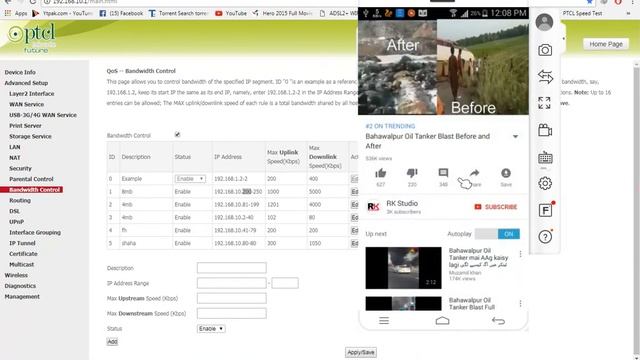Screen dimensions: 640x360
Task: Open UPnP page
Action: pos(17,222)
